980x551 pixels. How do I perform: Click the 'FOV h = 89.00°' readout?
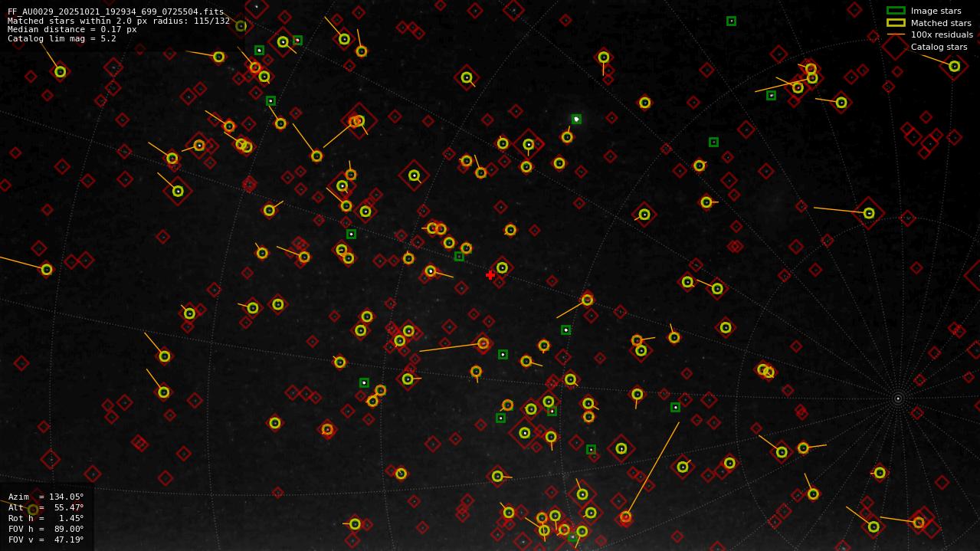[46, 529]
